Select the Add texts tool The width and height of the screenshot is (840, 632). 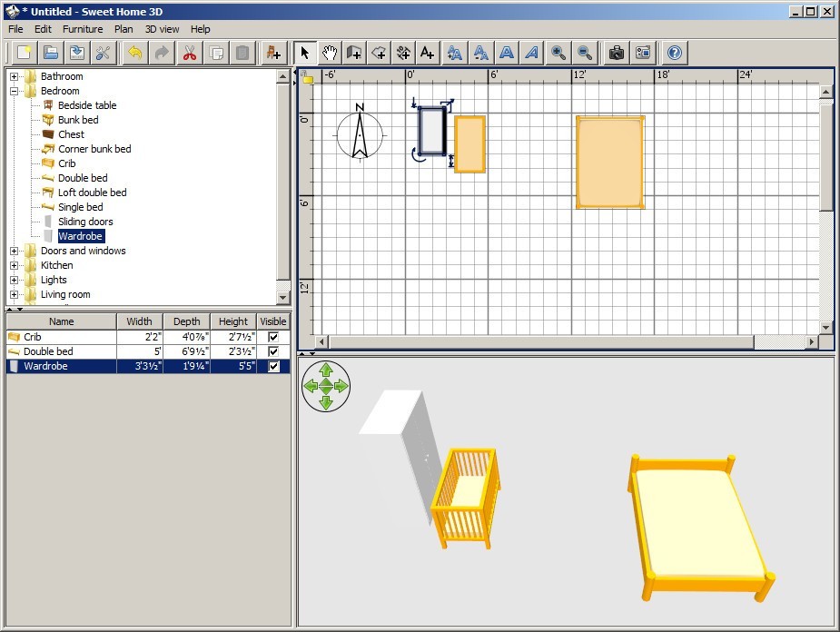click(x=427, y=52)
